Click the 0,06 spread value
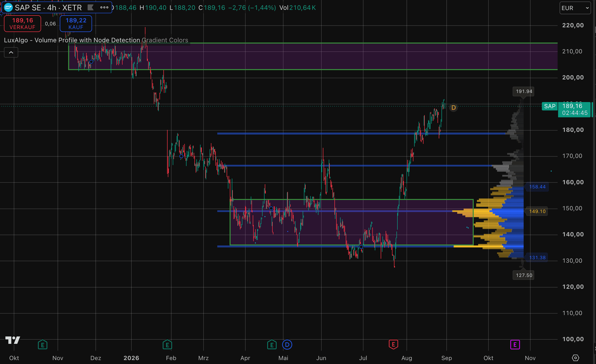 [50, 24]
